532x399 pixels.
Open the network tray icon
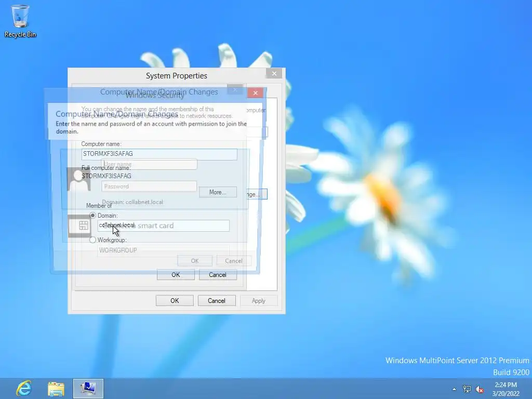[x=467, y=389]
